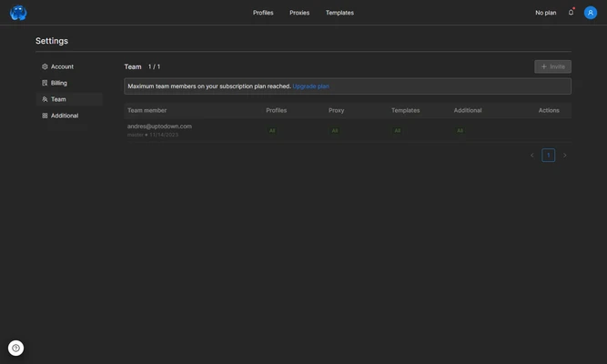The image size is (607, 364).
Task: Click the Additional grid icon in sidebar
Action: [45, 116]
